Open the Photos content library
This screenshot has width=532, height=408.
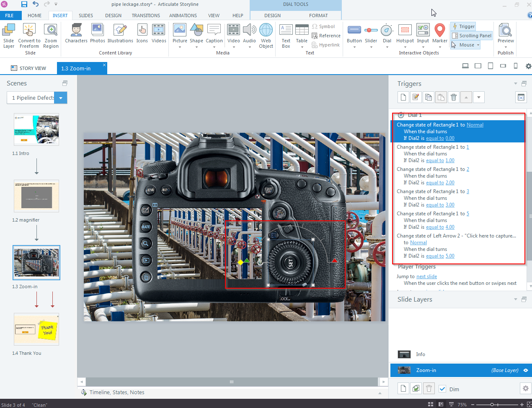click(x=98, y=34)
